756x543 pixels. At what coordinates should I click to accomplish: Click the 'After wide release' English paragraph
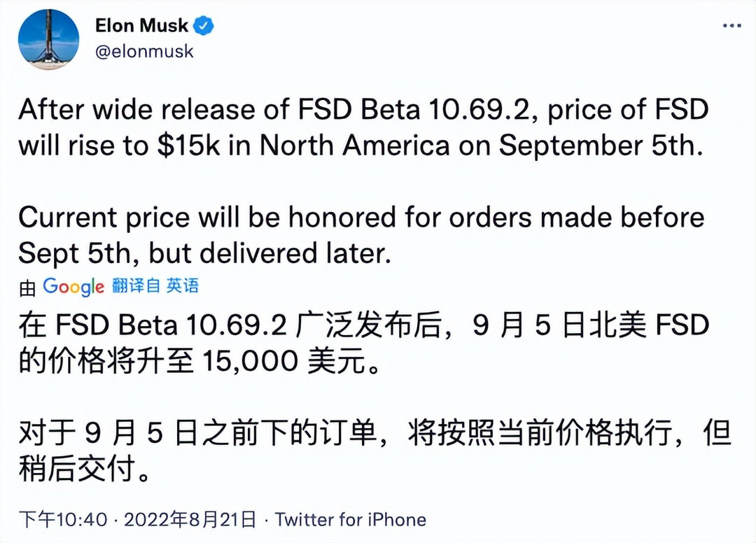[x=363, y=127]
